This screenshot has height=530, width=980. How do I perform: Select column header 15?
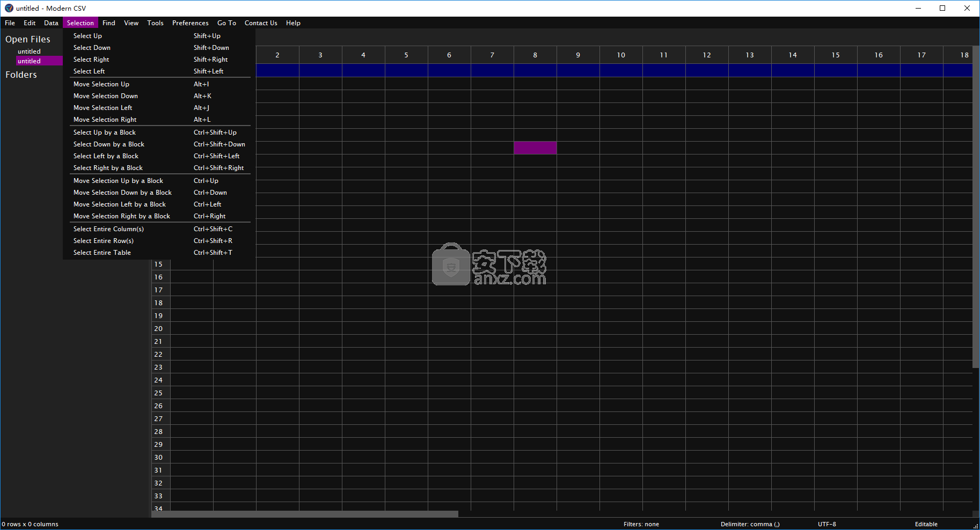tap(836, 55)
